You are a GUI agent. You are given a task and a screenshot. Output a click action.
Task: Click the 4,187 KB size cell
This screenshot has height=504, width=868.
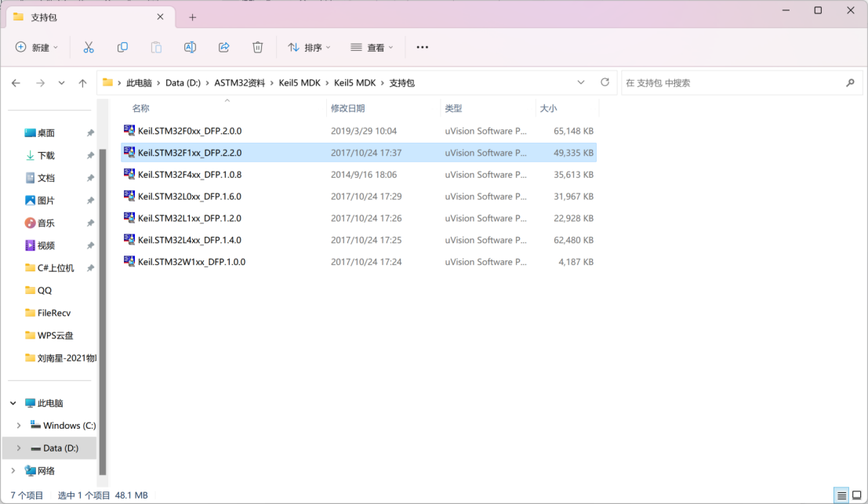point(576,262)
